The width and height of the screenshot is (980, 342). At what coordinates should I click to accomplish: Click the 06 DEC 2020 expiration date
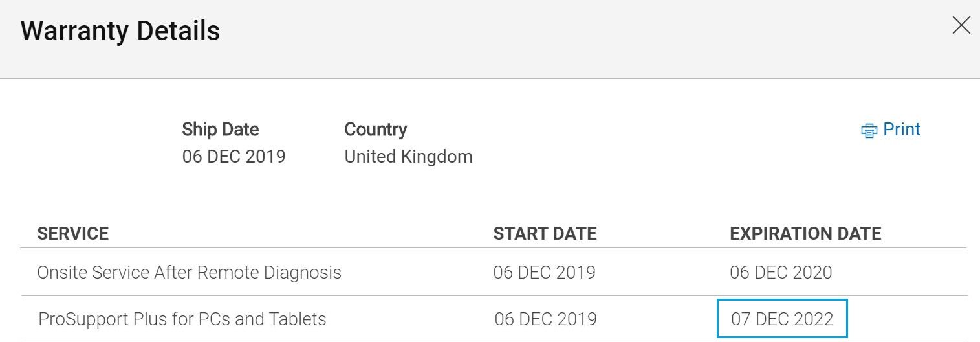coord(781,272)
